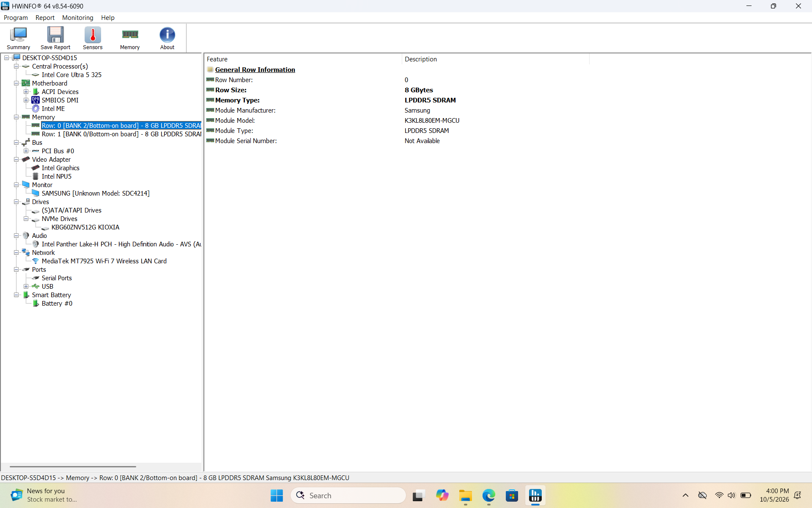Open the Program menu
The image size is (812, 508).
(16, 18)
